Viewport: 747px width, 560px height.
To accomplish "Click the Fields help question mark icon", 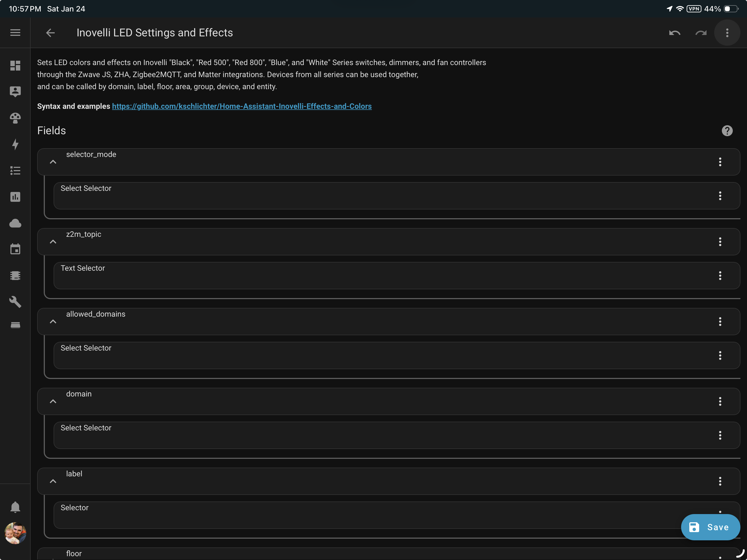I will click(727, 131).
